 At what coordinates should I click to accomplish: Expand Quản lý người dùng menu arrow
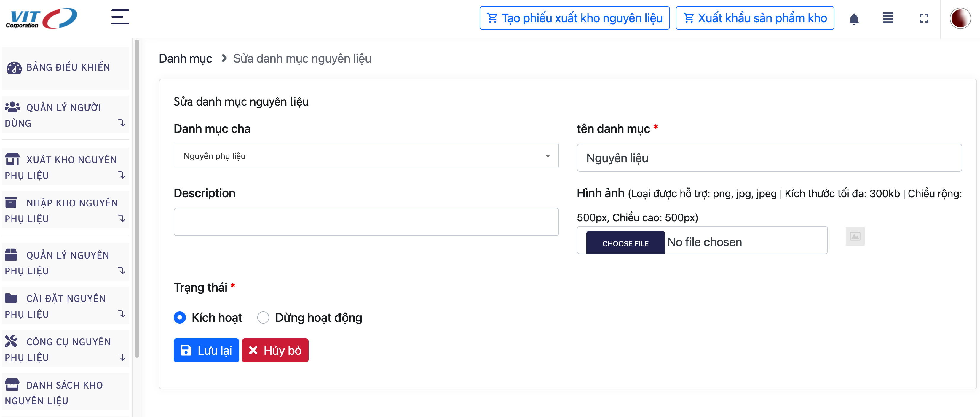(121, 123)
